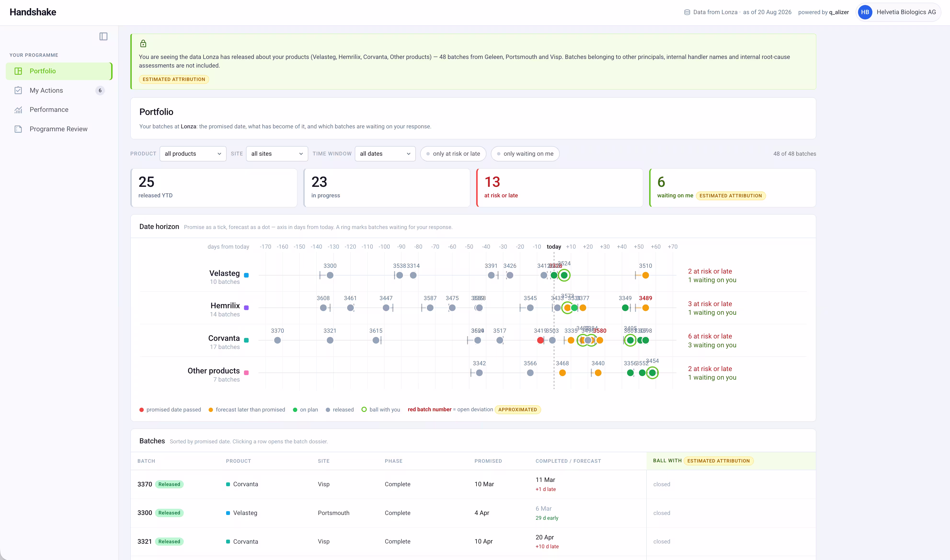Select batch 3510 orange dot on Velasteg timeline
Image resolution: width=950 pixels, height=560 pixels.
point(646,275)
